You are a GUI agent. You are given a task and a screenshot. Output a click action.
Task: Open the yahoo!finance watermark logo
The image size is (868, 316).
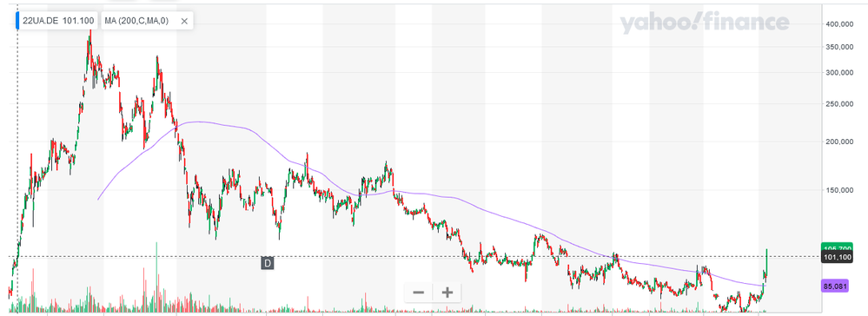tap(704, 23)
